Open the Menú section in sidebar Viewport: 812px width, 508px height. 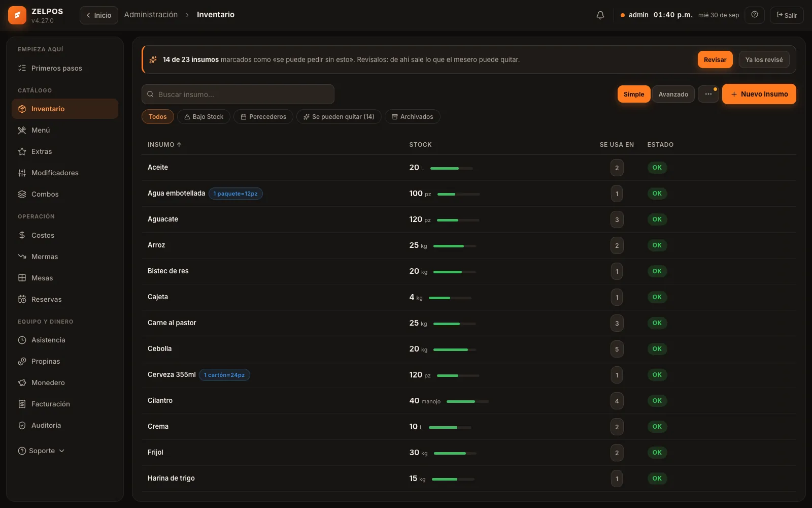65,130
